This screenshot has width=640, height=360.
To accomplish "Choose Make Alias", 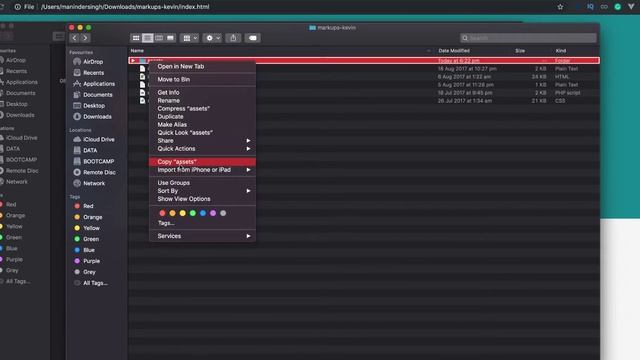I will click(x=202, y=124).
